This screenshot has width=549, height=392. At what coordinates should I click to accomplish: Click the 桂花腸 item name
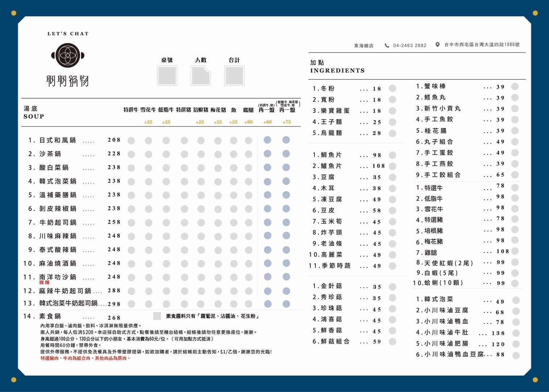pyautogui.click(x=436, y=131)
